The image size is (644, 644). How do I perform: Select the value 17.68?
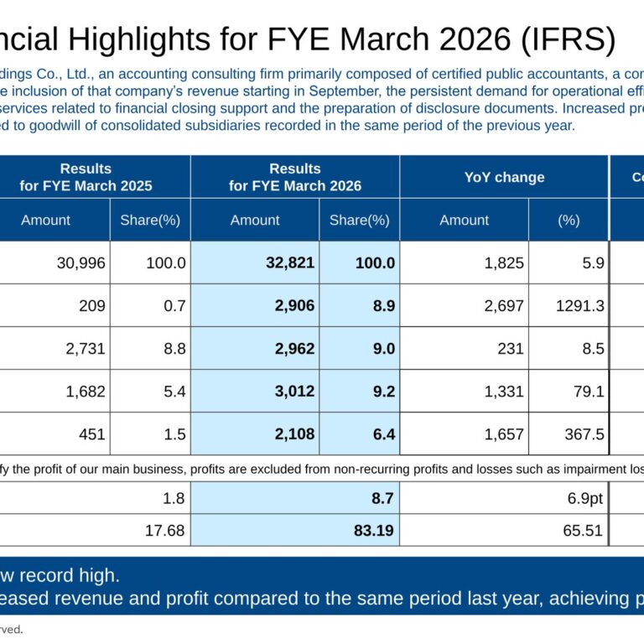tap(164, 530)
